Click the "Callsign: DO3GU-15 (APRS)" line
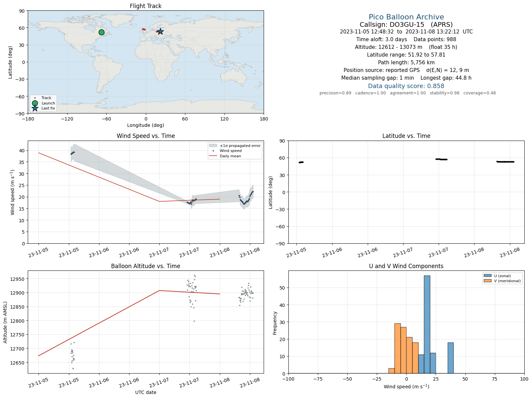This screenshot has height=398, width=532. (406, 24)
